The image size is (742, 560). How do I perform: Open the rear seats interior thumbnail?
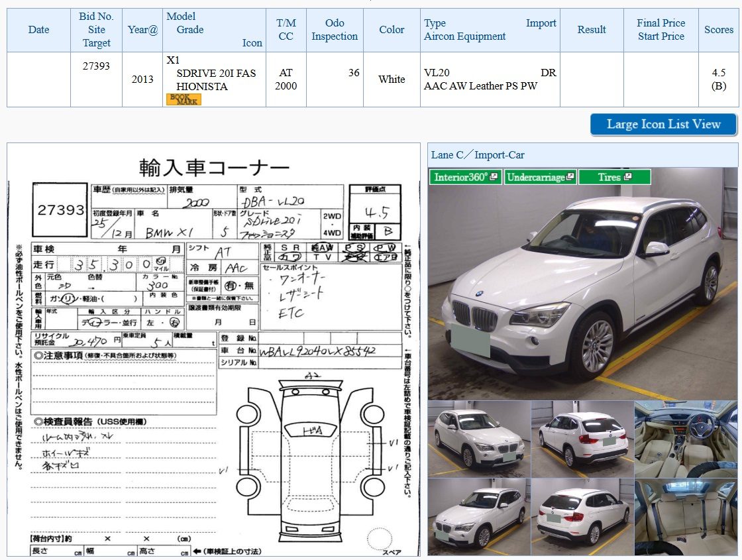(686, 517)
